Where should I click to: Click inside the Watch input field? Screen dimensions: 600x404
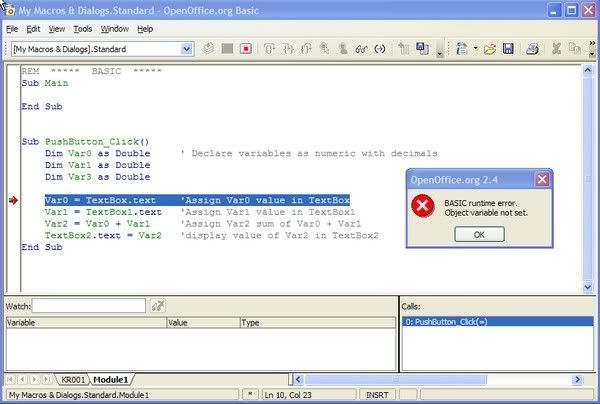(89, 306)
